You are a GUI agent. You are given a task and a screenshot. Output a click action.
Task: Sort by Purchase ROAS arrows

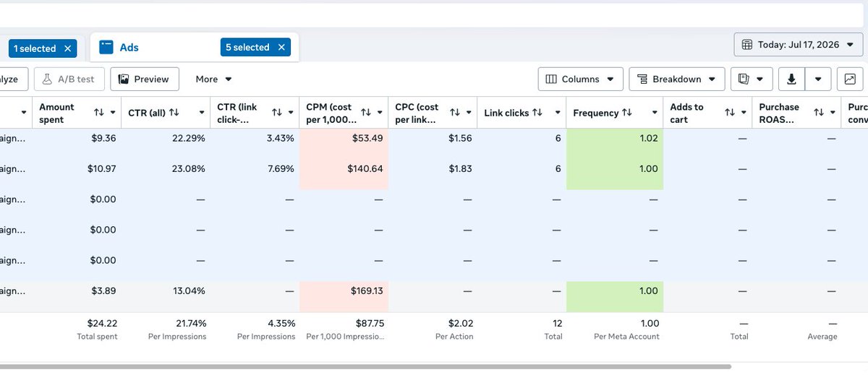click(x=819, y=113)
